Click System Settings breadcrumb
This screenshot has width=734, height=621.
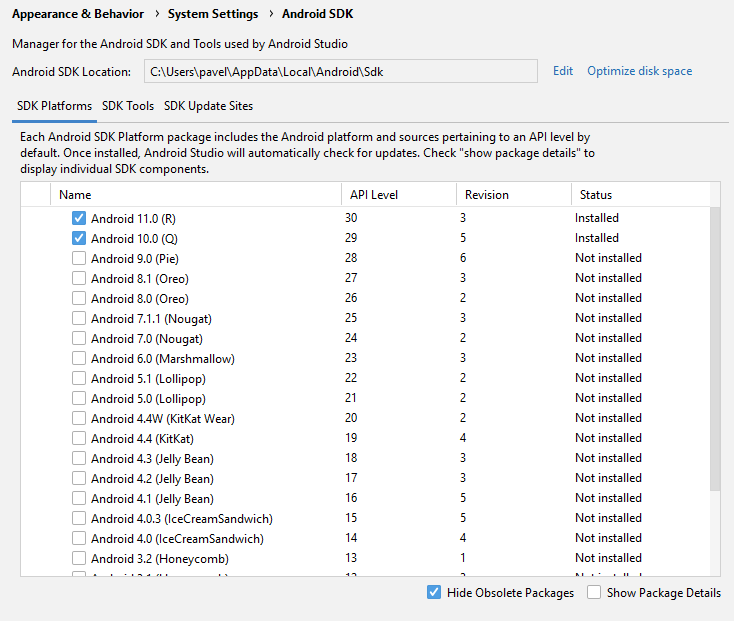[213, 14]
